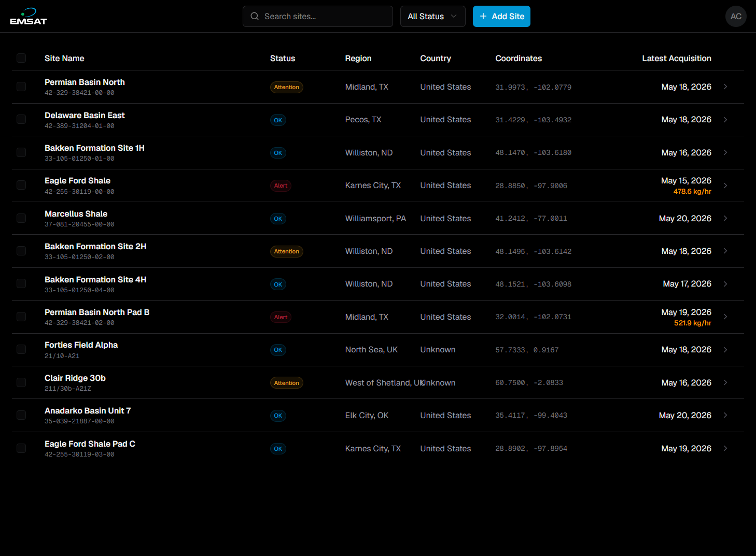Image resolution: width=756 pixels, height=556 pixels.
Task: Check the Bakken Formation Site 1H checkbox
Action: [21, 152]
